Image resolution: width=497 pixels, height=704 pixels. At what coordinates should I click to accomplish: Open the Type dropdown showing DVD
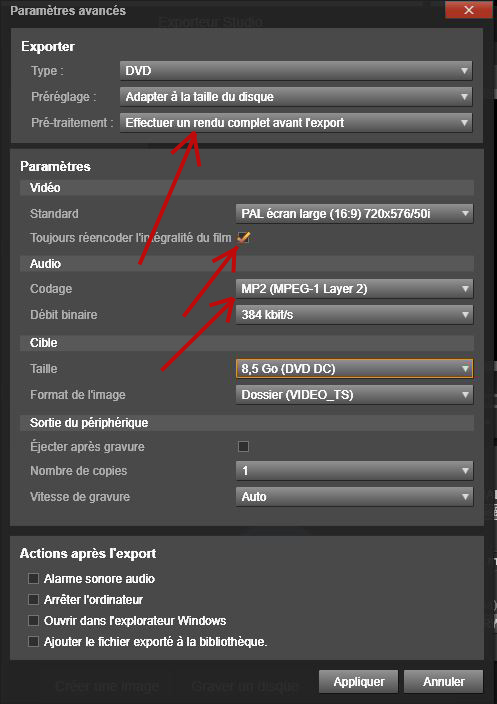pyautogui.click(x=296, y=71)
